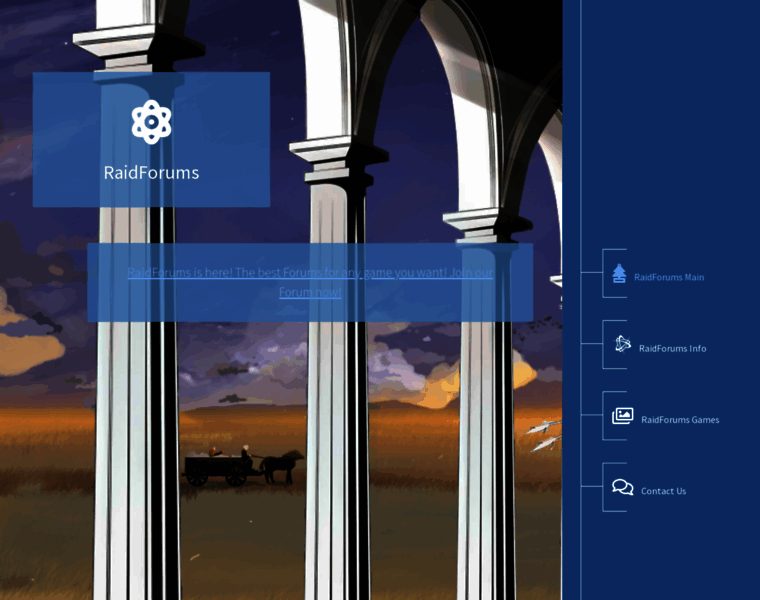Click the atom logo above RaidForums title
Image resolution: width=760 pixels, height=600 pixels.
pyautogui.click(x=151, y=122)
